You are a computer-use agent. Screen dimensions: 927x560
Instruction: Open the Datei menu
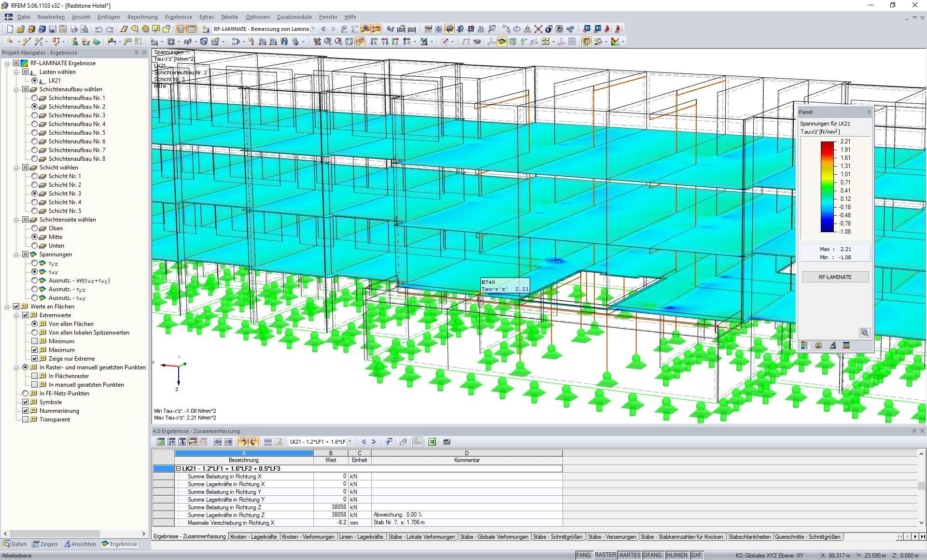click(x=24, y=17)
